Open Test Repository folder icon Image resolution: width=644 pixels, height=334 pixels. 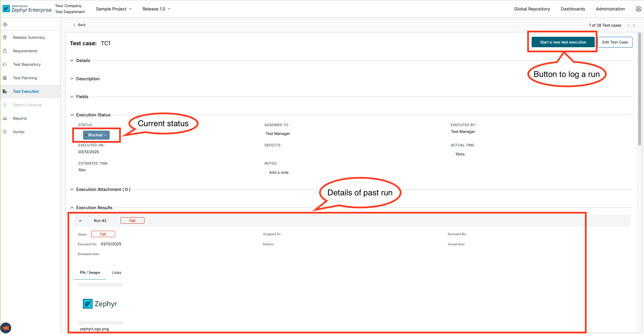(5, 64)
